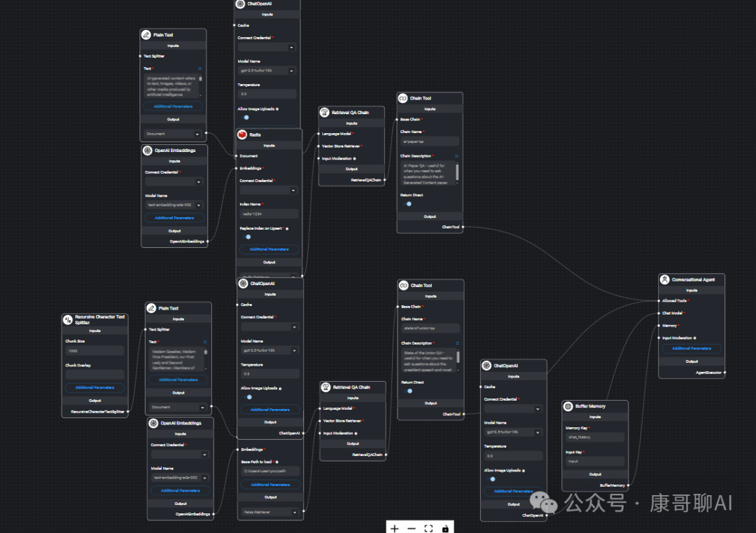Click the Recursive Character Text Splitter node icon
The image size is (756, 533).
point(68,319)
